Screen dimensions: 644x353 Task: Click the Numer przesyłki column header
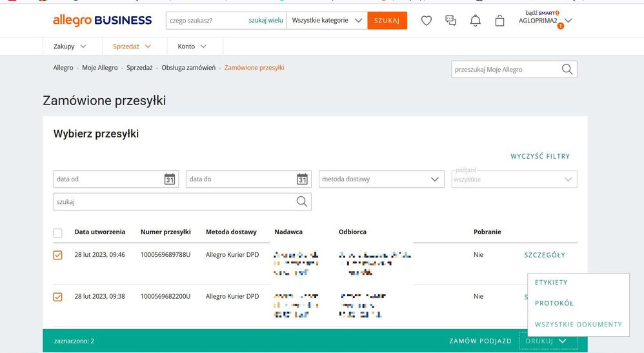(166, 232)
